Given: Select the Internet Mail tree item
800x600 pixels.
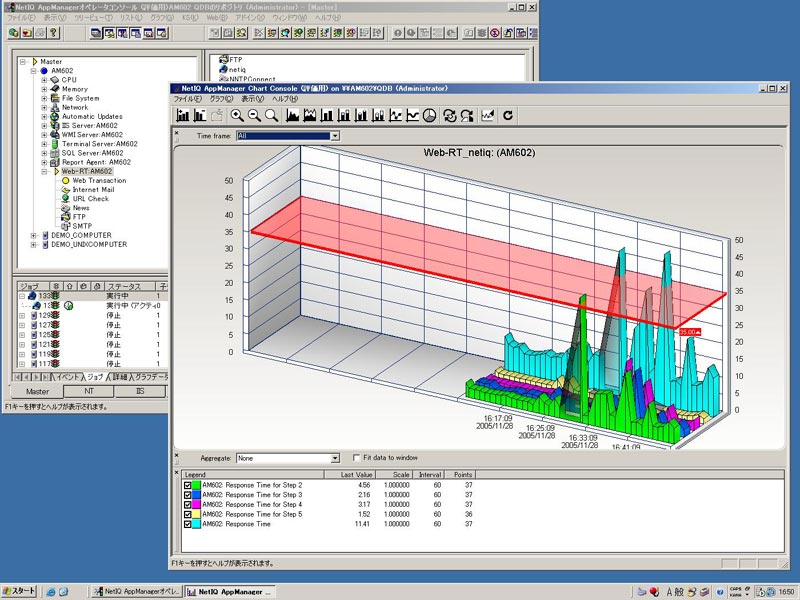Looking at the screenshot, I should coord(93,189).
